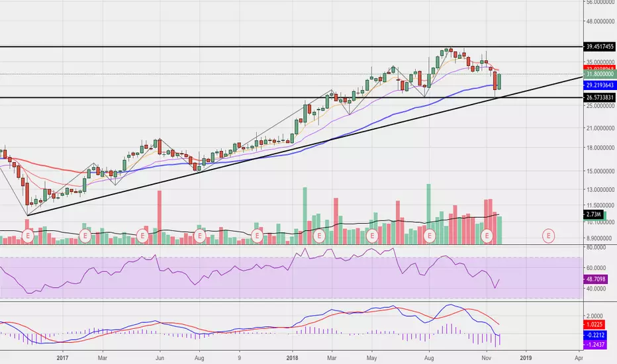Click the Apr label on the time axis
Image resolution: width=617 pixels, height=364 pixels.
579,357
